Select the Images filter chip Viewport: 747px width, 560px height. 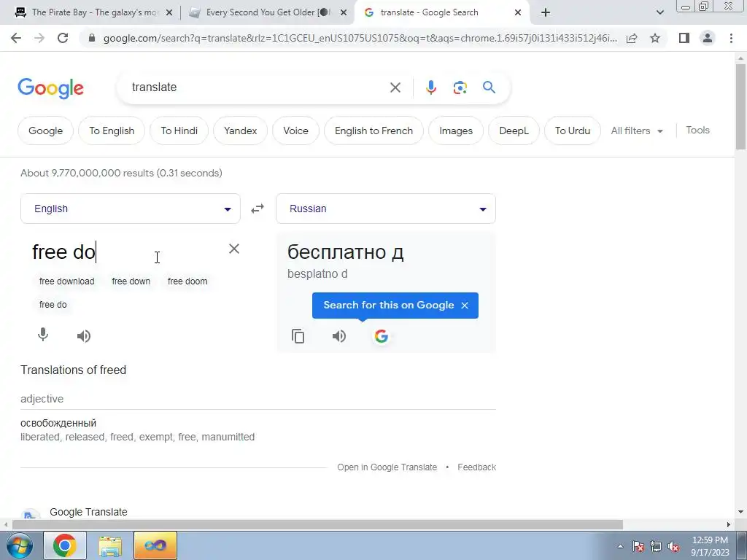coord(456,131)
